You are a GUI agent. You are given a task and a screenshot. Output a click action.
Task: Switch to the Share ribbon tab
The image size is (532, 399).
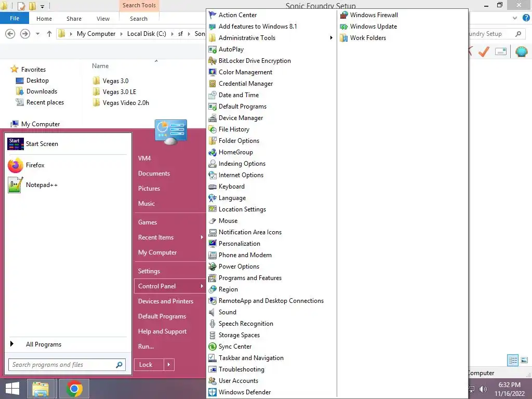pos(74,19)
